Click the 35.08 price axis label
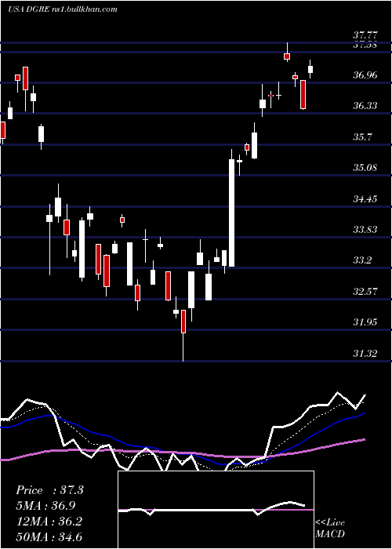Screen dimensions: 392x549 pyautogui.click(x=365, y=168)
